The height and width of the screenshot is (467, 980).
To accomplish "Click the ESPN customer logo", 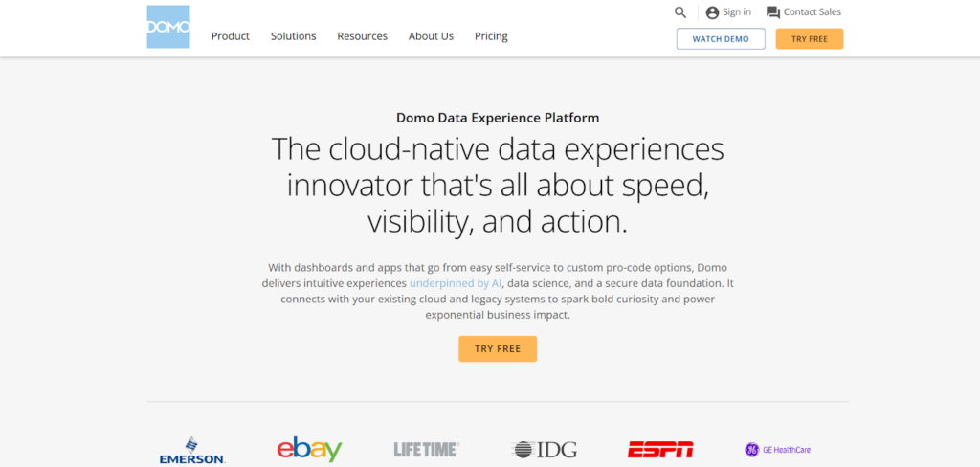I will 660,450.
